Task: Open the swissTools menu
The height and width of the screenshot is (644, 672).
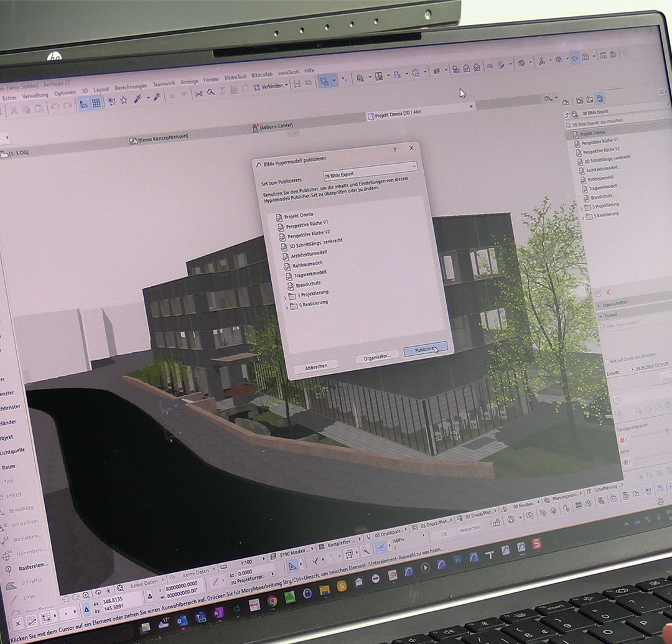Action: pyautogui.click(x=289, y=72)
